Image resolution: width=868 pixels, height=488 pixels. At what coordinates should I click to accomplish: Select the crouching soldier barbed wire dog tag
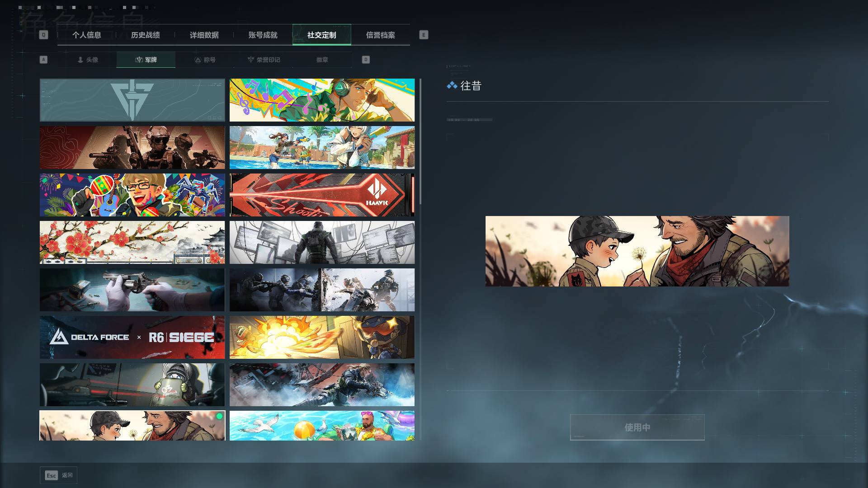pos(322,385)
